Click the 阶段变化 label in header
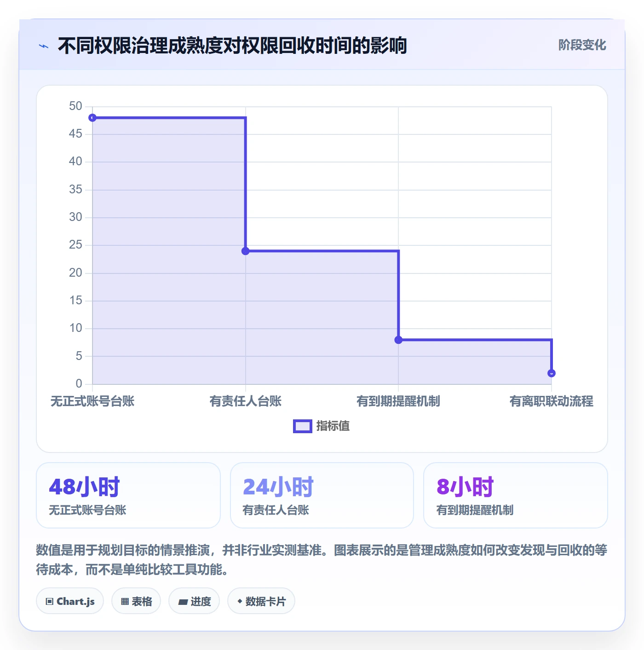This screenshot has height=650, width=644. [582, 45]
